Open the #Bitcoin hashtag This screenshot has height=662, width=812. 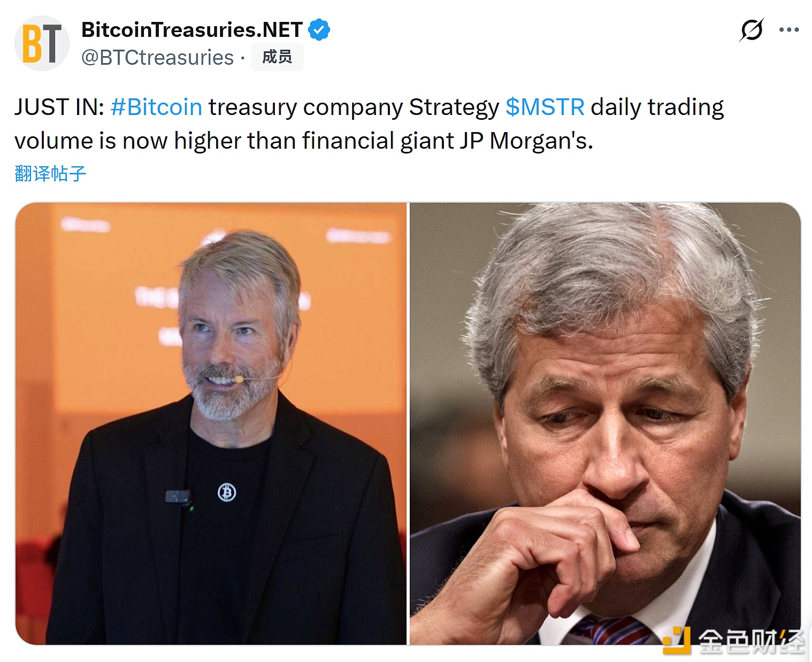pos(156,107)
